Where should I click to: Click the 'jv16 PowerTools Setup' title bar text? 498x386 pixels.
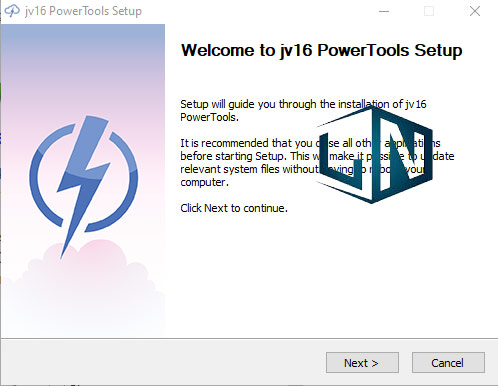click(83, 11)
